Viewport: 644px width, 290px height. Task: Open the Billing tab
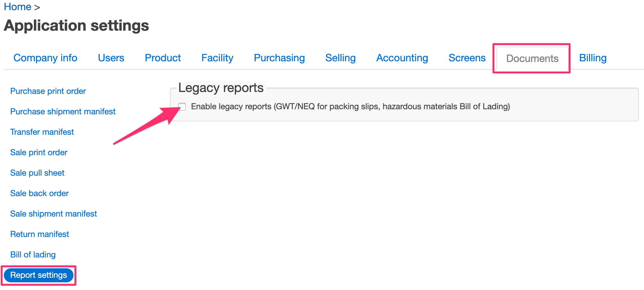[593, 58]
